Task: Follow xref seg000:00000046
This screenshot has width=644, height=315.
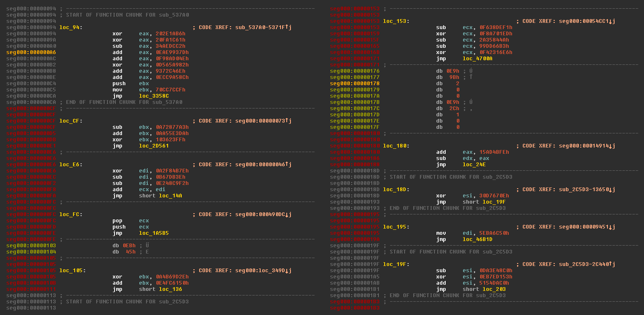Action: tap(263, 165)
